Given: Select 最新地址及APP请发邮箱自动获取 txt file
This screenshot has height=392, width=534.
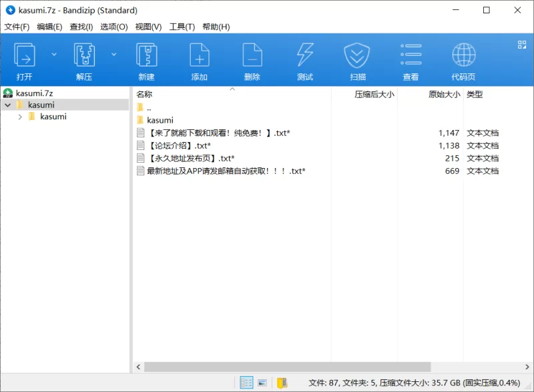Looking at the screenshot, I should pos(226,171).
